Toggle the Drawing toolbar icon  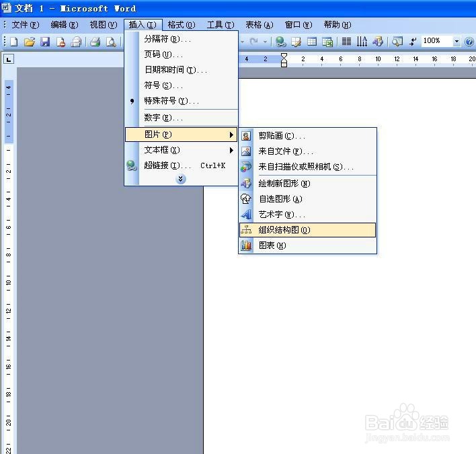378,42
